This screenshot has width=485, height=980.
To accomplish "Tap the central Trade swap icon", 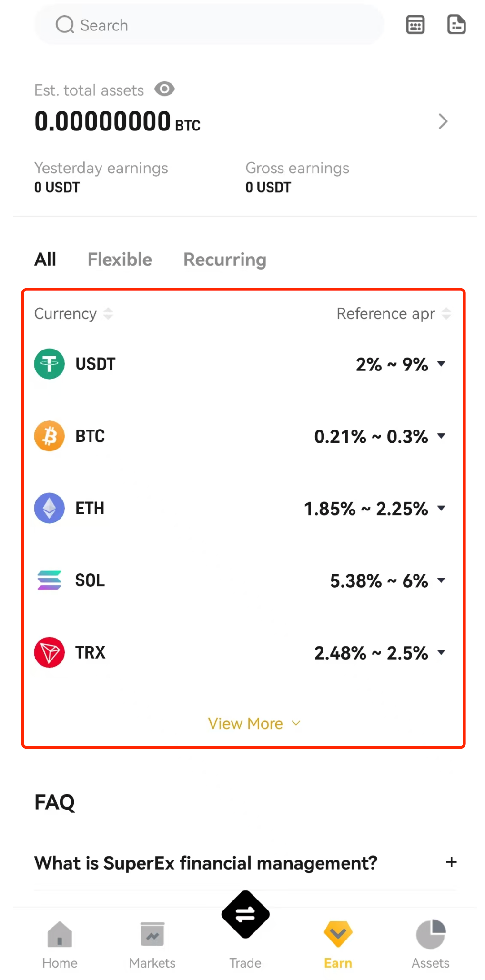I will [245, 914].
